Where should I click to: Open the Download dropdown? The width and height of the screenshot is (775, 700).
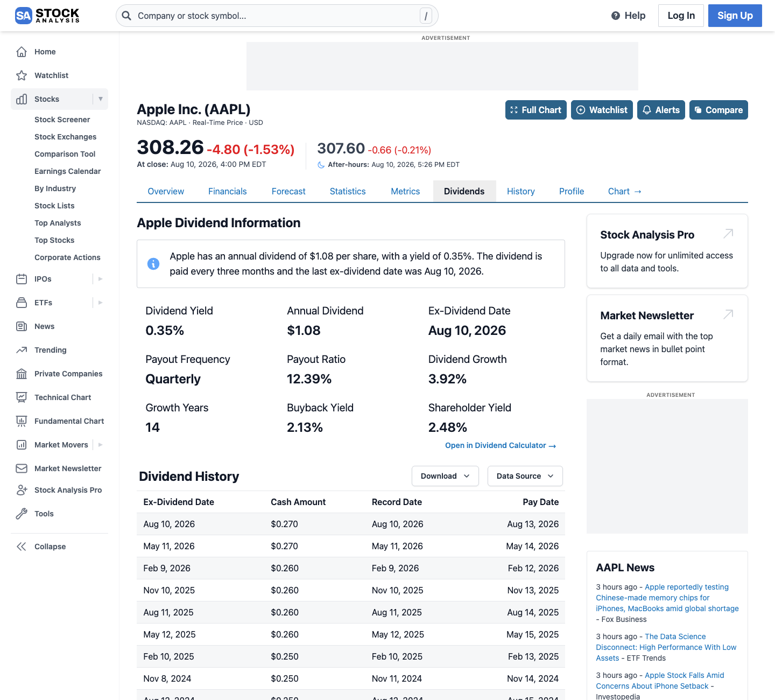(445, 476)
